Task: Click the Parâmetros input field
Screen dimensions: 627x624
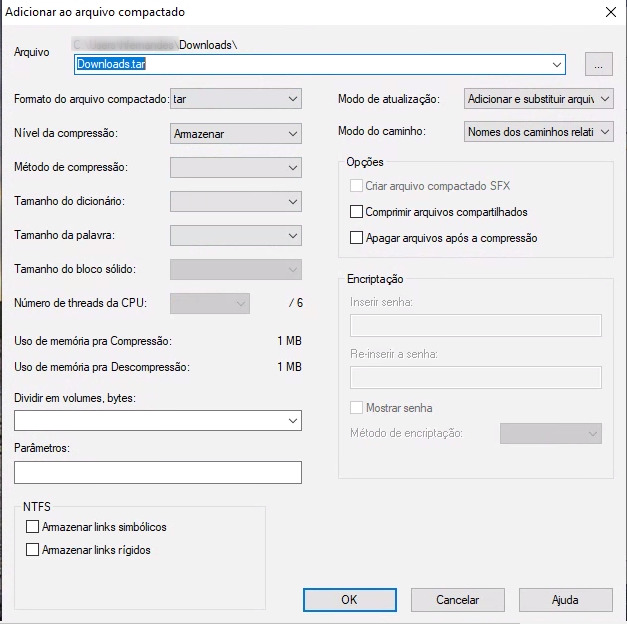Action: tap(158, 472)
